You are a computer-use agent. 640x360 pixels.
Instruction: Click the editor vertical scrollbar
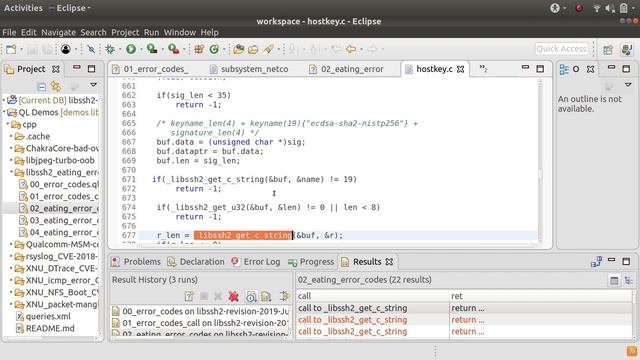click(540, 173)
